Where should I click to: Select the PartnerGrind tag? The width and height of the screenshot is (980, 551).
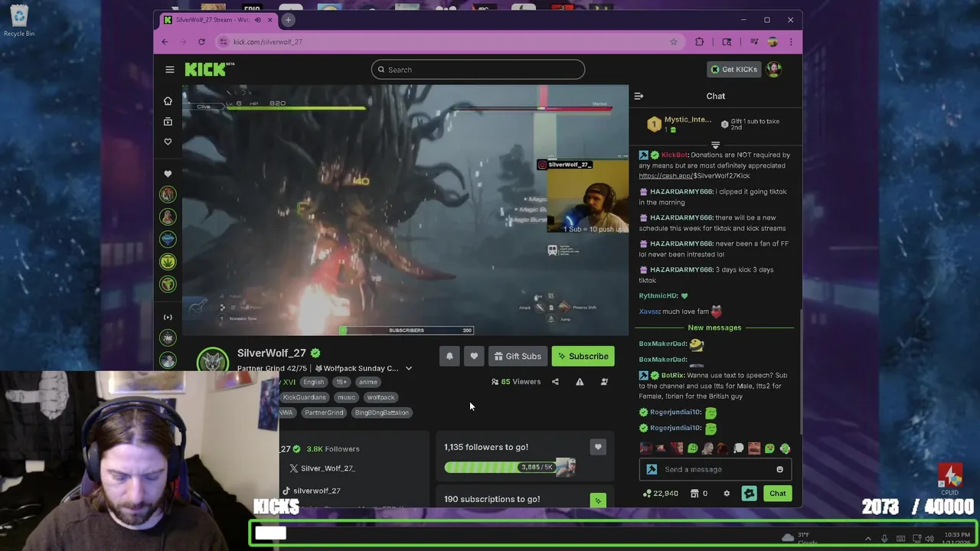coord(324,412)
